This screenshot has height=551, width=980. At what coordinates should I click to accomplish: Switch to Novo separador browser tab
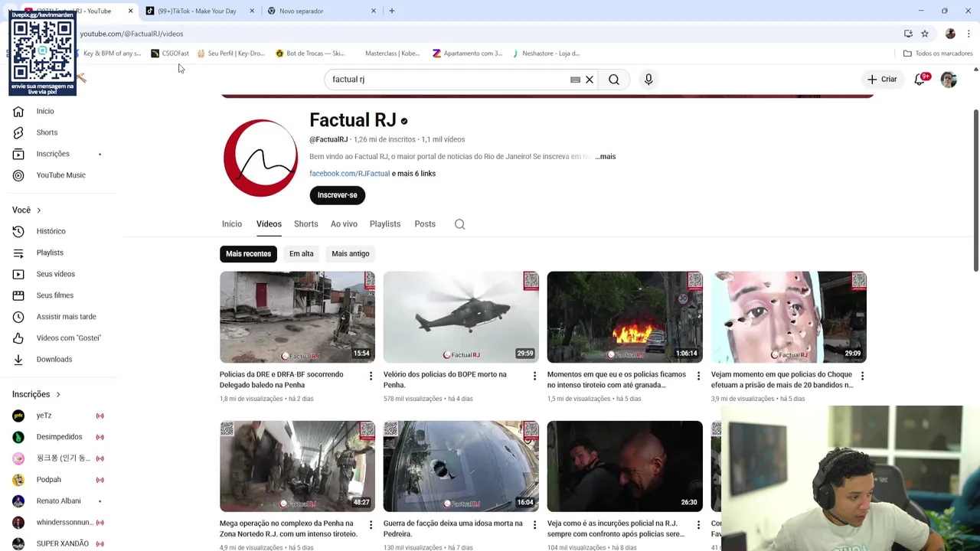pyautogui.click(x=322, y=11)
